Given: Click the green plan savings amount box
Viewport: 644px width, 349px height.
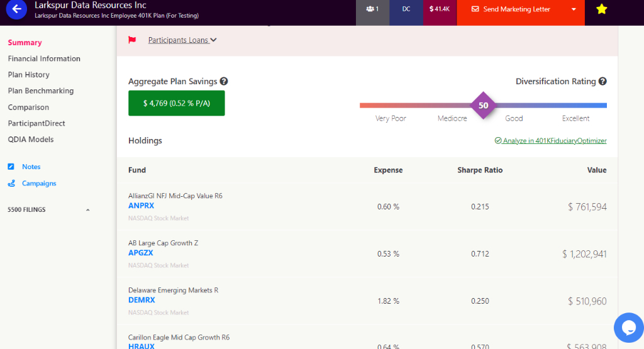Looking at the screenshot, I should 176,103.
